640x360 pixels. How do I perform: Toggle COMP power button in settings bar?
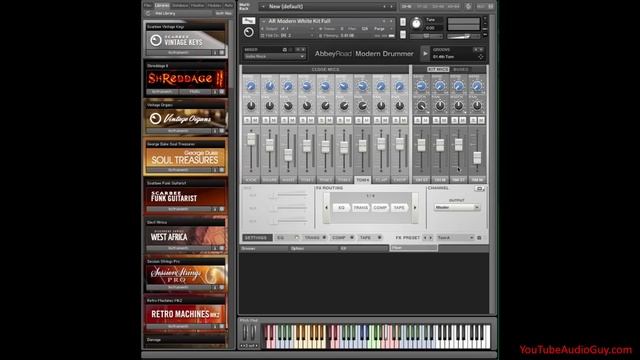[x=352, y=238]
